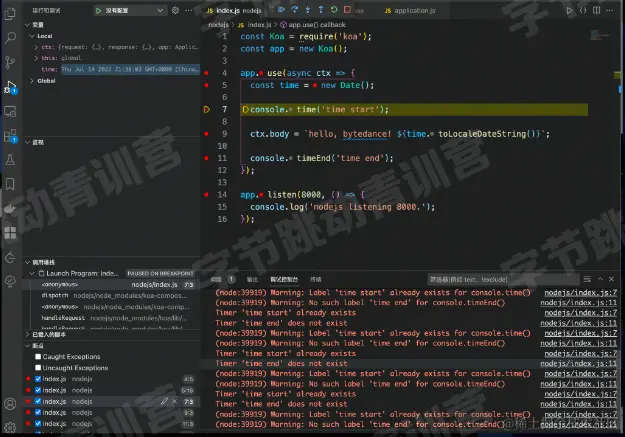Open the Accounts menu icon

10,404
